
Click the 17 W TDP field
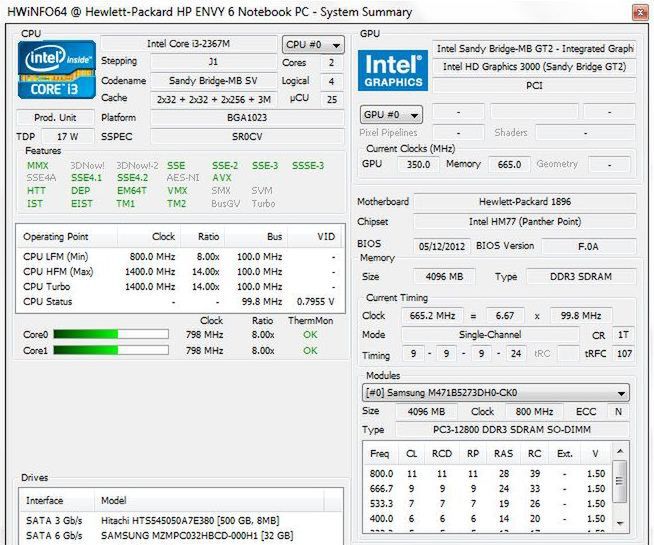[68, 136]
